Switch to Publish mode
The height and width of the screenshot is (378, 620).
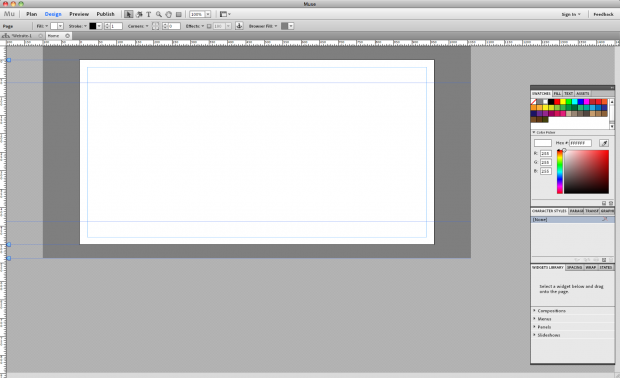106,14
